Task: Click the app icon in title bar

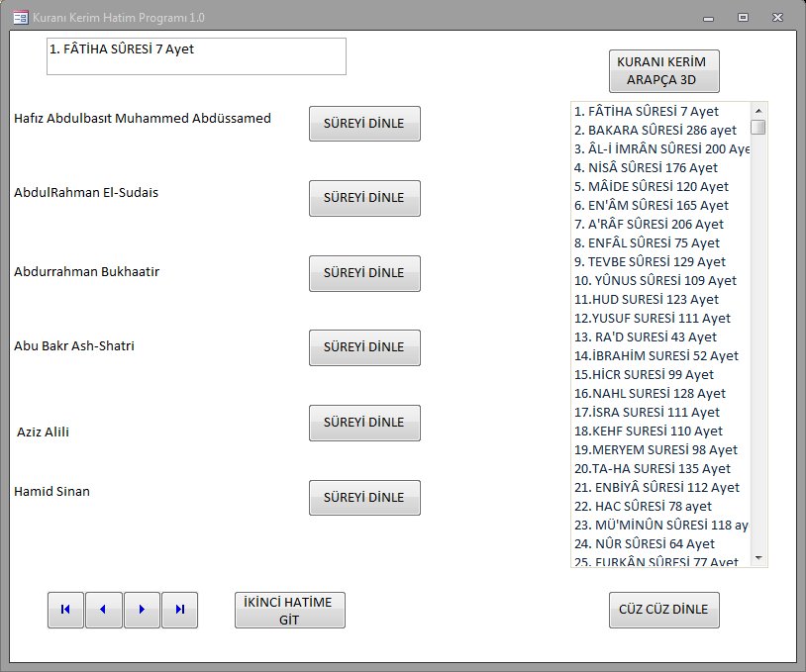Action: [20, 18]
